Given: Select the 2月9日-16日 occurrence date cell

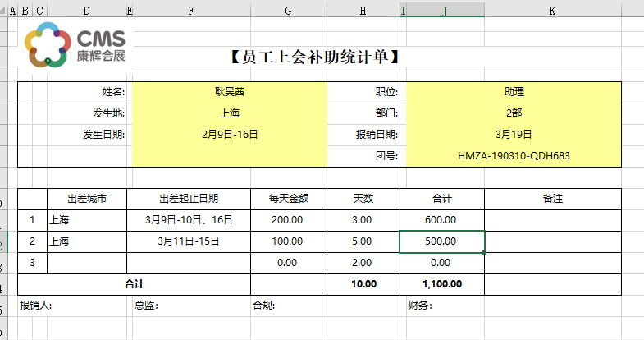Looking at the screenshot, I should click(229, 134).
